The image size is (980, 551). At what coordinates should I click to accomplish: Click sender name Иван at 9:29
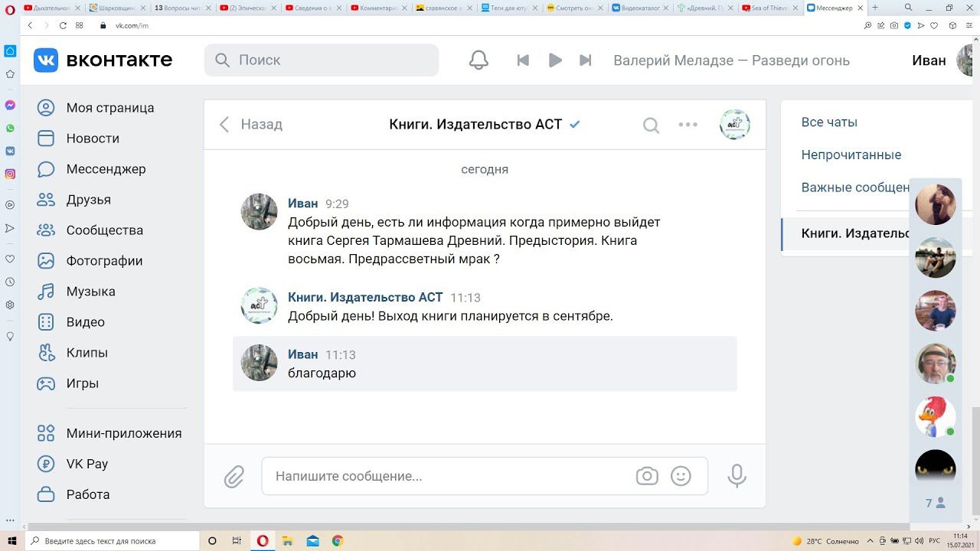[302, 204]
